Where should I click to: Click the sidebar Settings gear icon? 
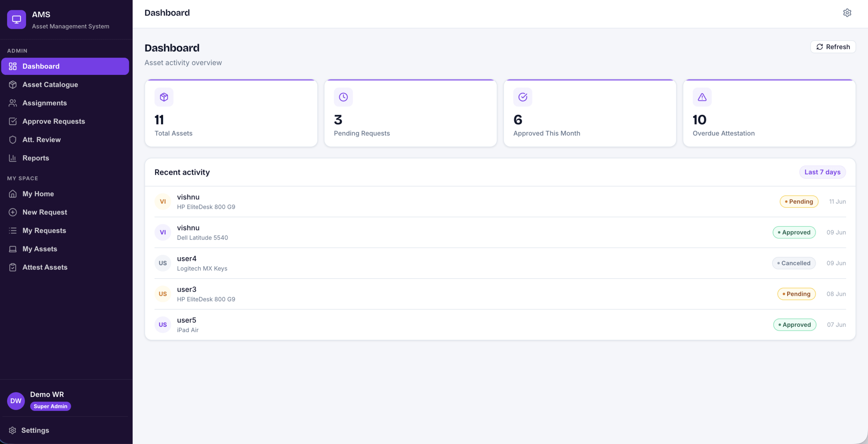click(13, 430)
